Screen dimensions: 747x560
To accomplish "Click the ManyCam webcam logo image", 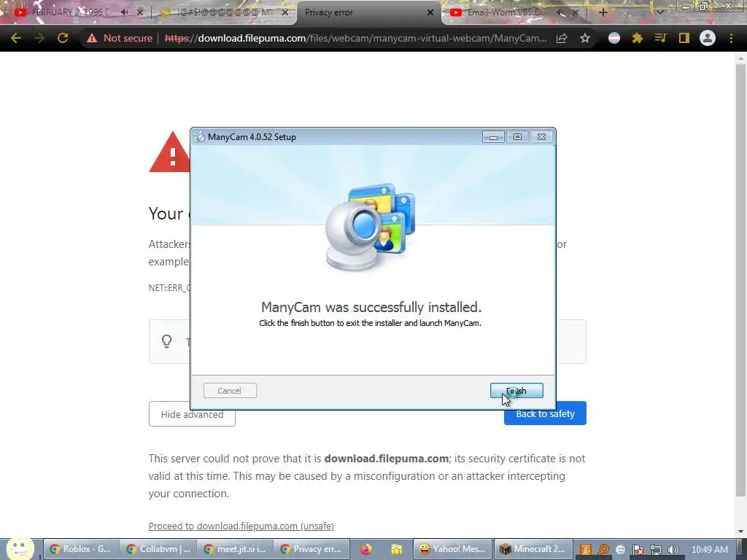I will [x=370, y=227].
